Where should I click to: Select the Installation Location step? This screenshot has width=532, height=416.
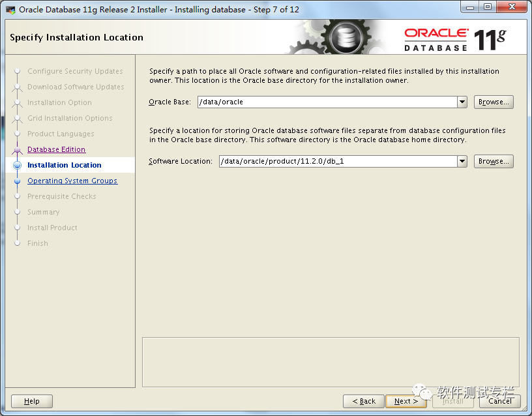point(64,165)
